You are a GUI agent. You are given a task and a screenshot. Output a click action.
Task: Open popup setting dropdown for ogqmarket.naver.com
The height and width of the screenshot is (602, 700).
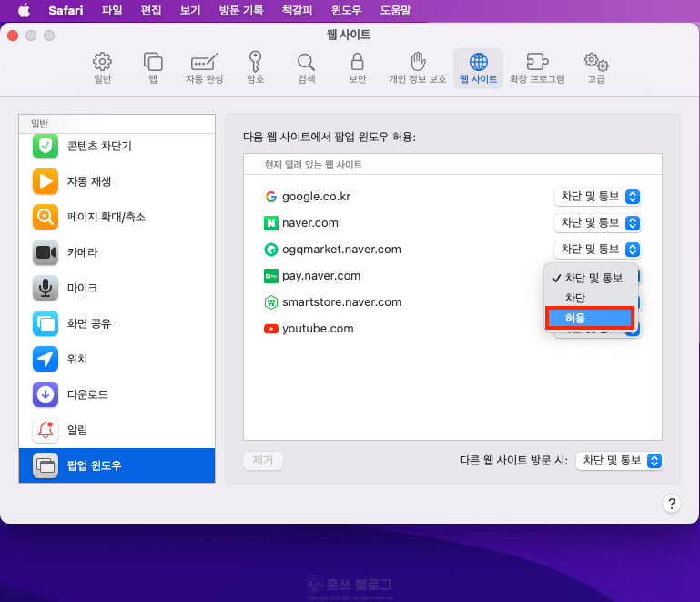(x=597, y=250)
